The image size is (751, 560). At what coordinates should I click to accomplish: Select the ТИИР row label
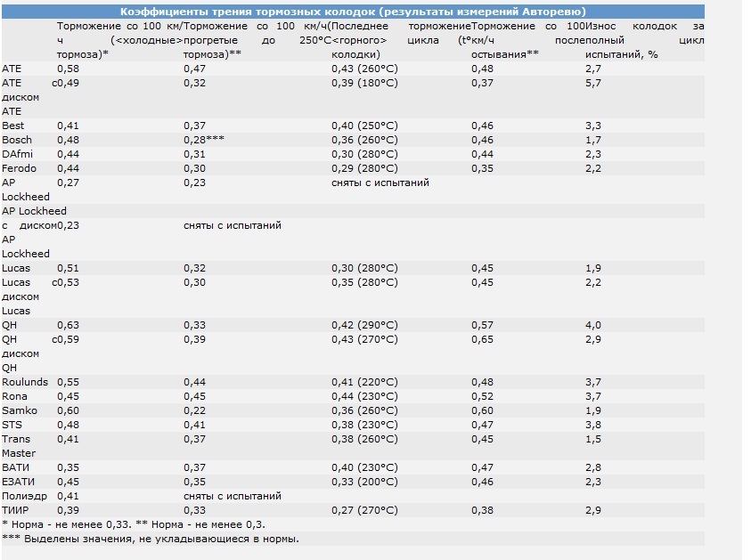tap(15, 510)
